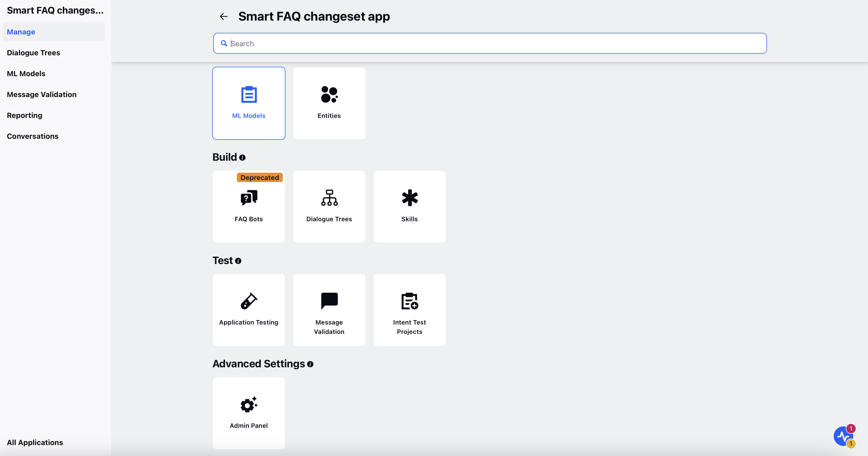
Task: Click the info icon next to Test
Action: [238, 261]
